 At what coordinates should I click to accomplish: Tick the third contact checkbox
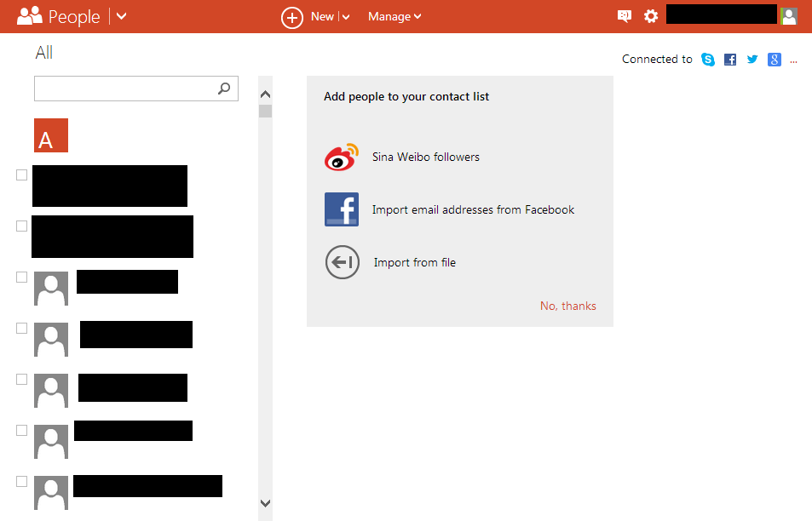click(x=22, y=278)
